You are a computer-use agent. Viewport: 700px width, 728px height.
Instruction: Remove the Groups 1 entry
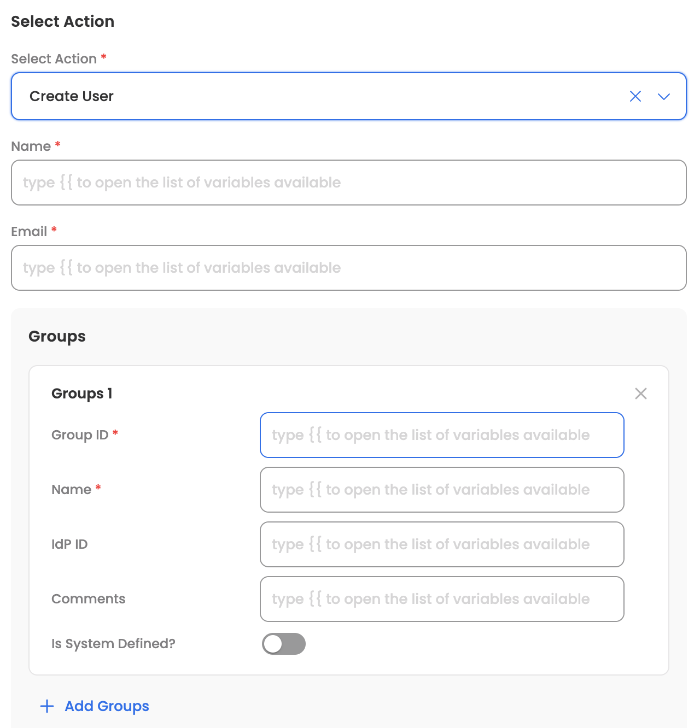coord(641,394)
